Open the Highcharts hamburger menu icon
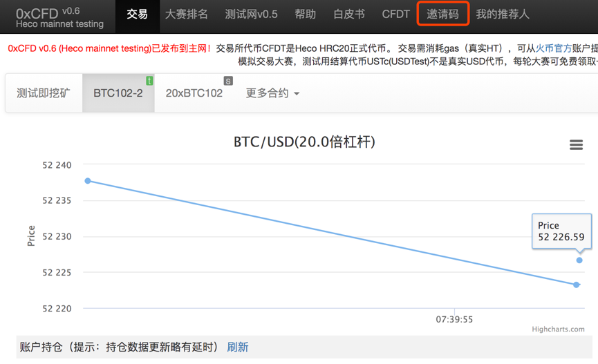 (x=576, y=145)
